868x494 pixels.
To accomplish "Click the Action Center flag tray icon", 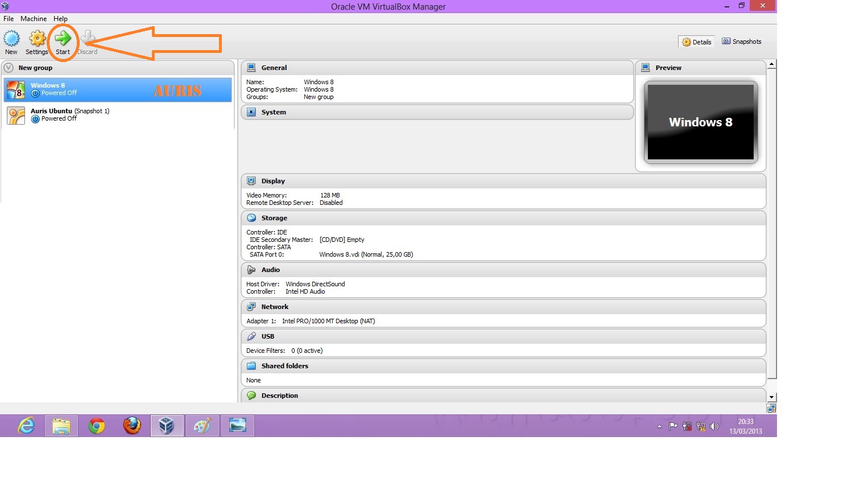I will [673, 426].
